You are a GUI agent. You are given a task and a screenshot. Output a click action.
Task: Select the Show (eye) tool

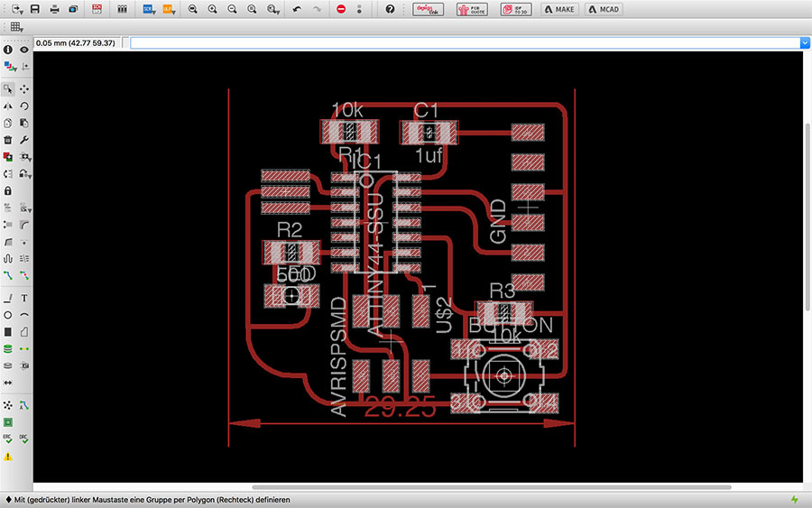pyautogui.click(x=23, y=50)
